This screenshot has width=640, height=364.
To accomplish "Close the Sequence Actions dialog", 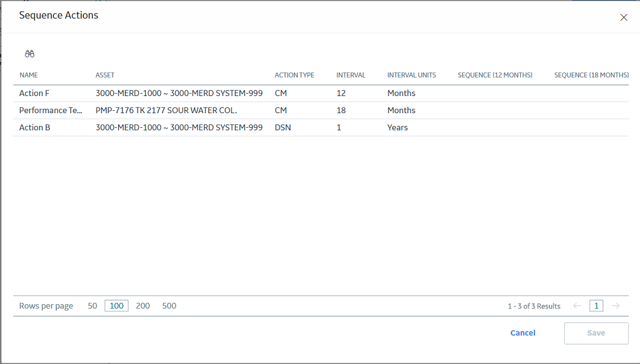I will pos(623,18).
